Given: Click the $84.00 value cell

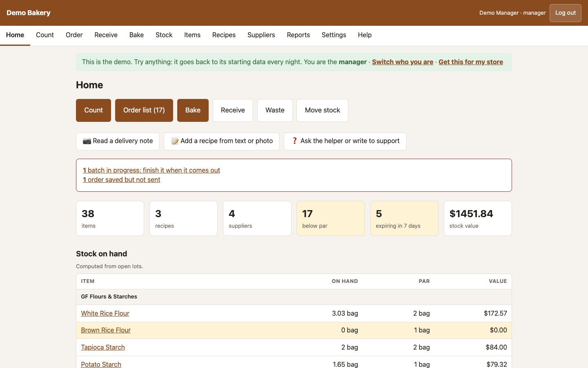Looking at the screenshot, I should 496,348.
